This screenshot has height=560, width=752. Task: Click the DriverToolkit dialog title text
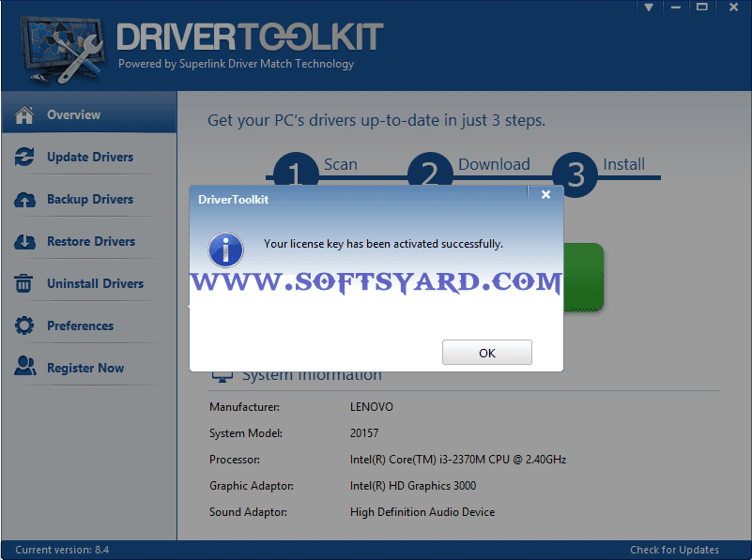point(233,199)
